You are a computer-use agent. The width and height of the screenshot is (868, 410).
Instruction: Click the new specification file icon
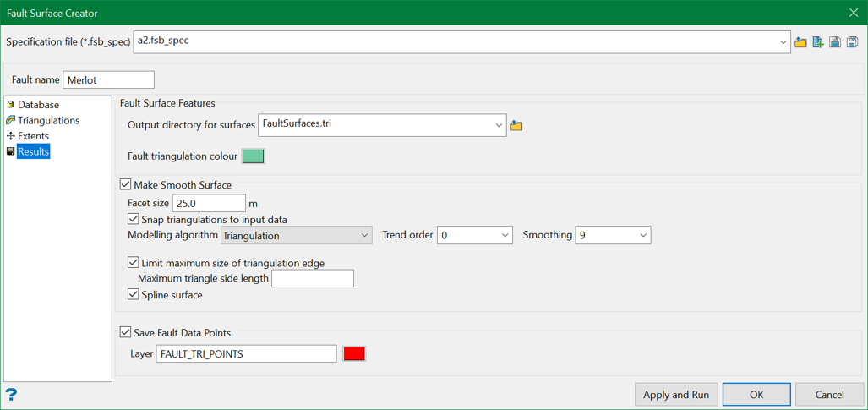817,42
